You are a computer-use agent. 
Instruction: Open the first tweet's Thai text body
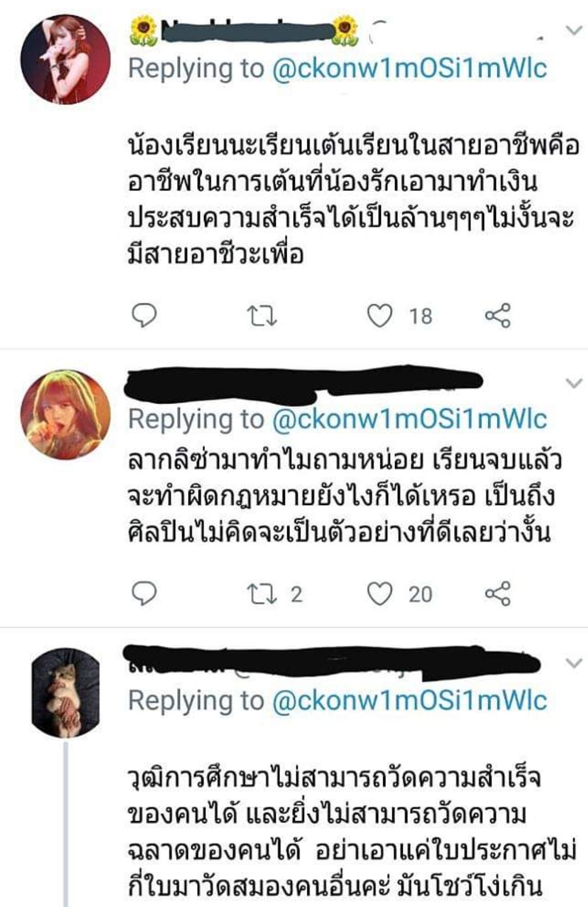coord(353,200)
